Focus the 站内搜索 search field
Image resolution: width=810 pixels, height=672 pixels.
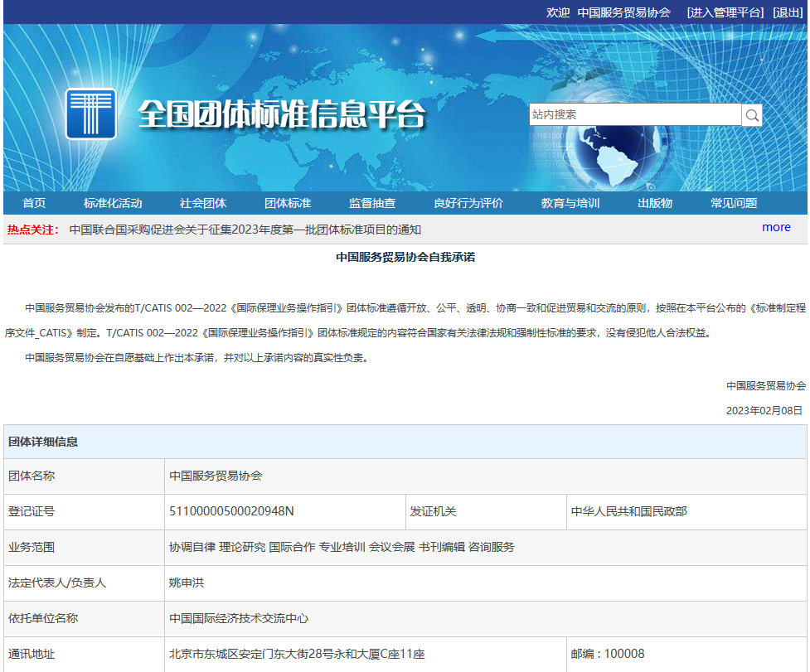click(635, 114)
